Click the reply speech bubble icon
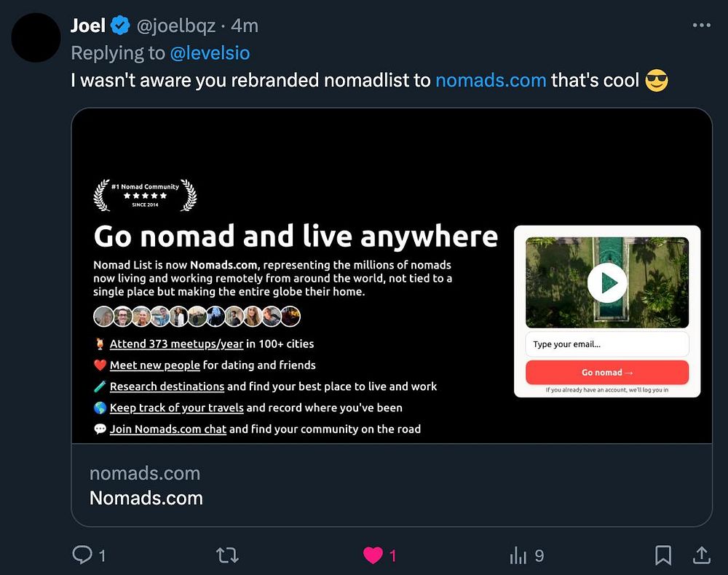 (82, 556)
